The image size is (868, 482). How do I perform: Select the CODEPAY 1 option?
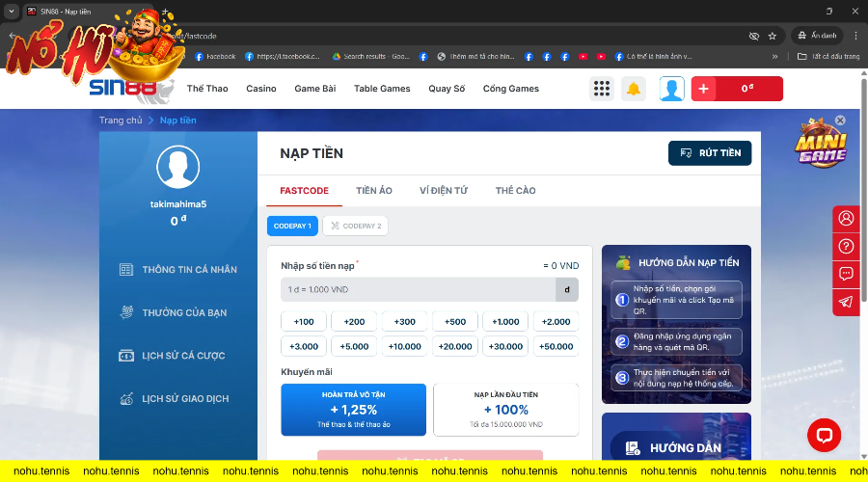tap(292, 226)
